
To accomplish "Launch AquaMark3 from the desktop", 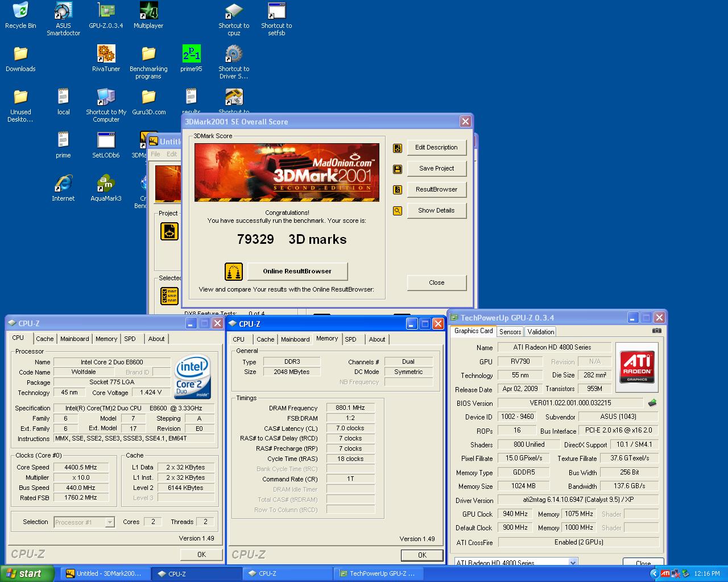I will (x=106, y=188).
